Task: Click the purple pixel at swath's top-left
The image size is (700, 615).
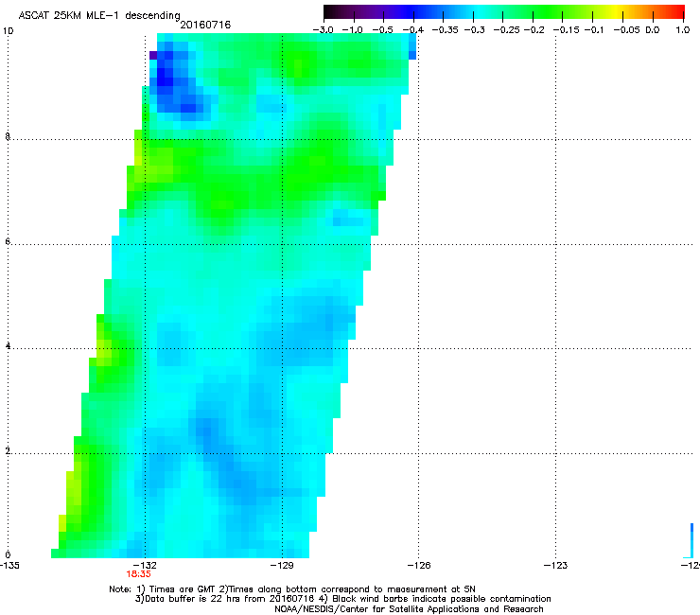Action: point(153,56)
